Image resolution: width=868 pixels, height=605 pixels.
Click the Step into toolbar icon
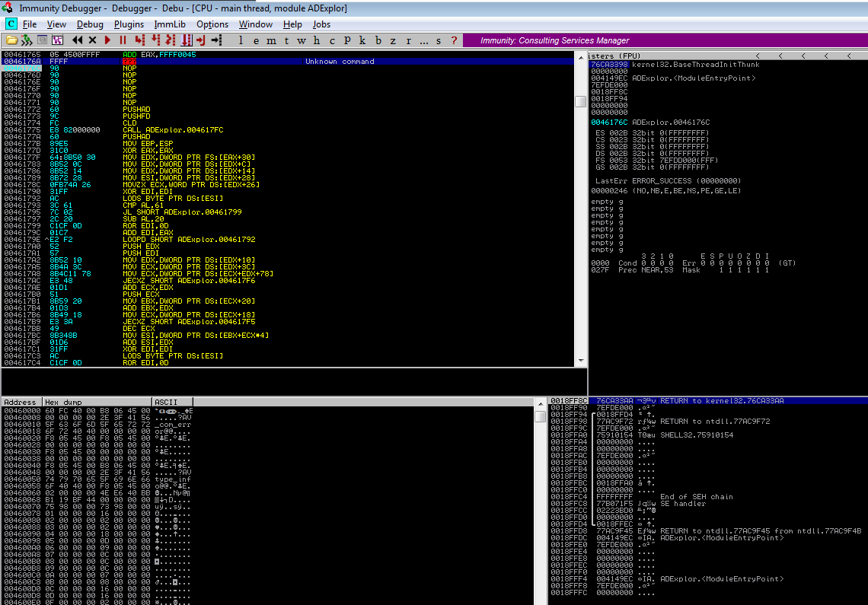coord(139,40)
